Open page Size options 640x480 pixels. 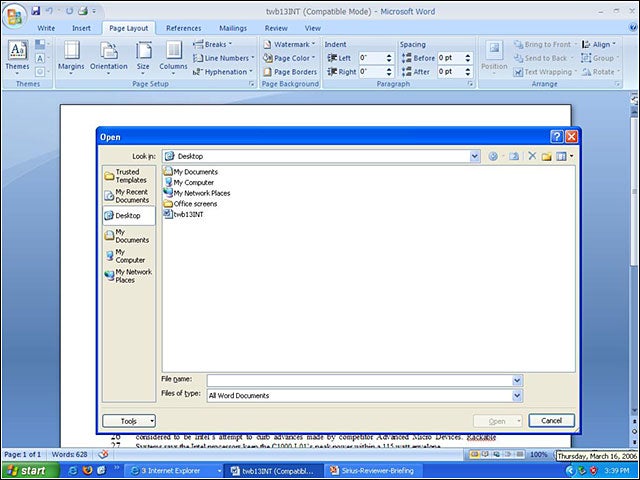pyautogui.click(x=143, y=57)
